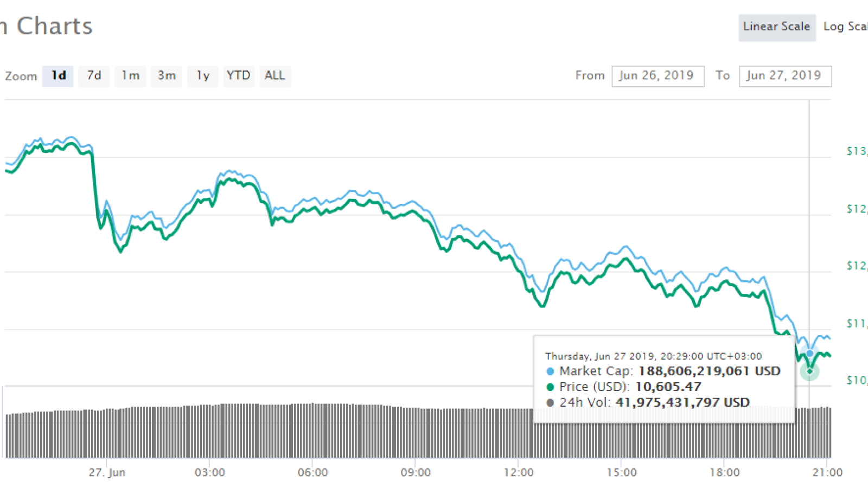
Task: Click the 21:00 time axis label
Action: [828, 473]
